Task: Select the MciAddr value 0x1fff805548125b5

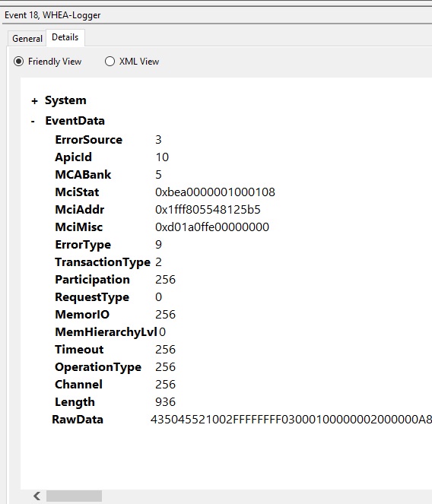Action: (208, 210)
